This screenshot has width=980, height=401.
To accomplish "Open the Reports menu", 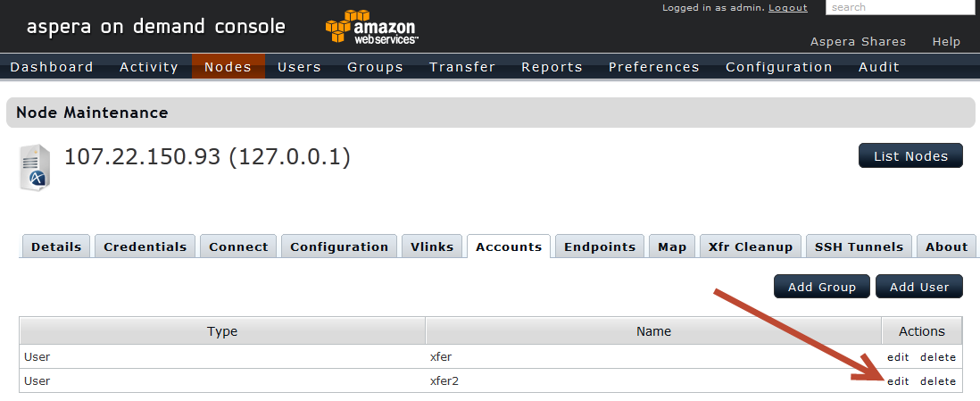I will (x=552, y=67).
